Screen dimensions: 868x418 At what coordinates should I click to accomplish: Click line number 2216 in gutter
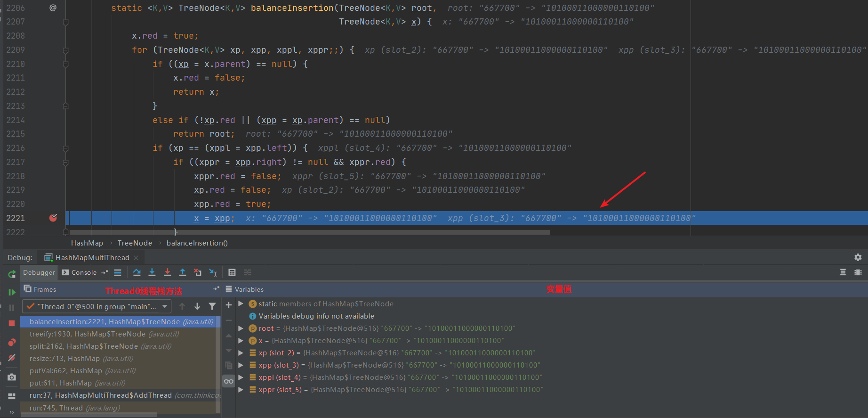[16, 148]
